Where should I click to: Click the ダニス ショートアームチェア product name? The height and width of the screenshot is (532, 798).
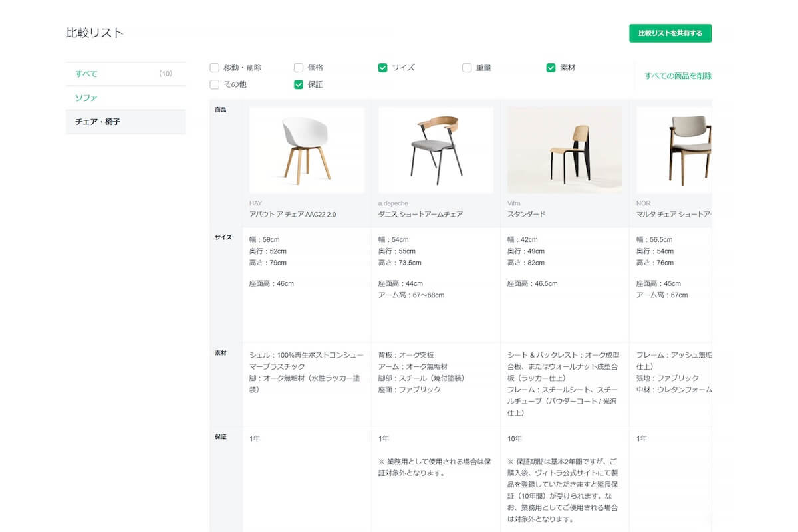click(x=420, y=214)
